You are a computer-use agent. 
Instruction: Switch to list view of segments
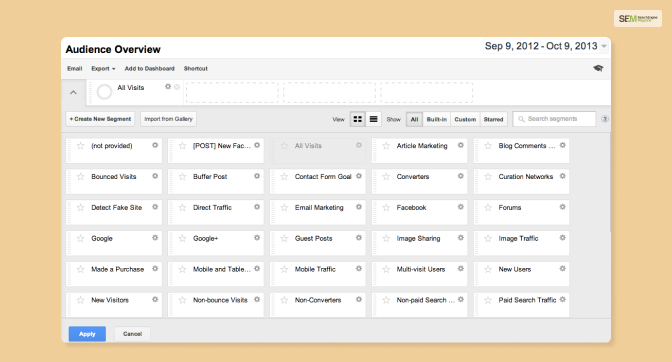tap(373, 119)
